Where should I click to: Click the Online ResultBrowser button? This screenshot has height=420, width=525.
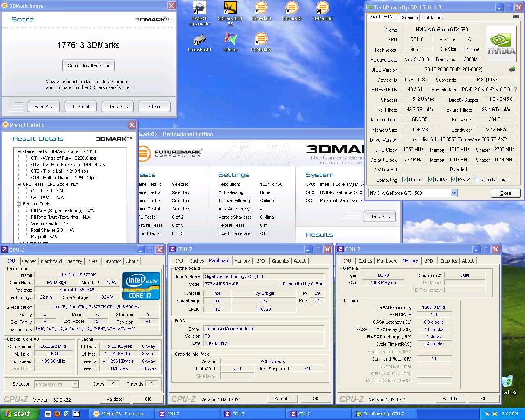click(x=89, y=66)
